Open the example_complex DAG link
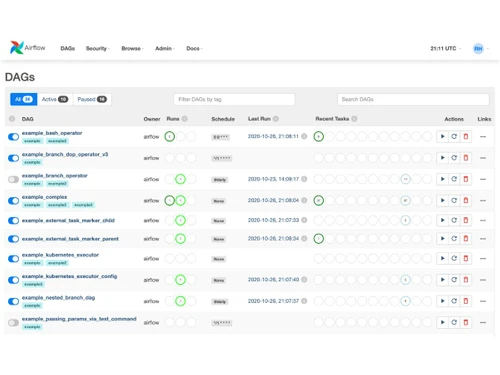Viewport: 500px width, 375px height. point(44,197)
